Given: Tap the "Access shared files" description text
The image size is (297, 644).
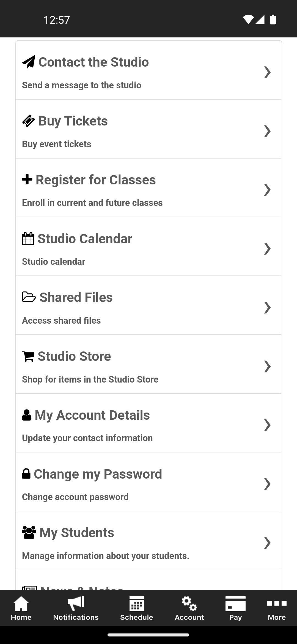Looking at the screenshot, I should coord(61,320).
